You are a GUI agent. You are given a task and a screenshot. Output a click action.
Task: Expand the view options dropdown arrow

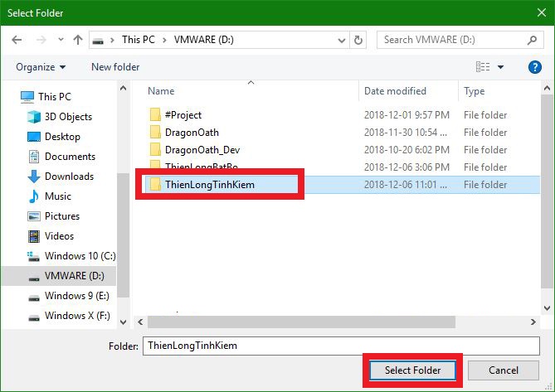pyautogui.click(x=501, y=67)
